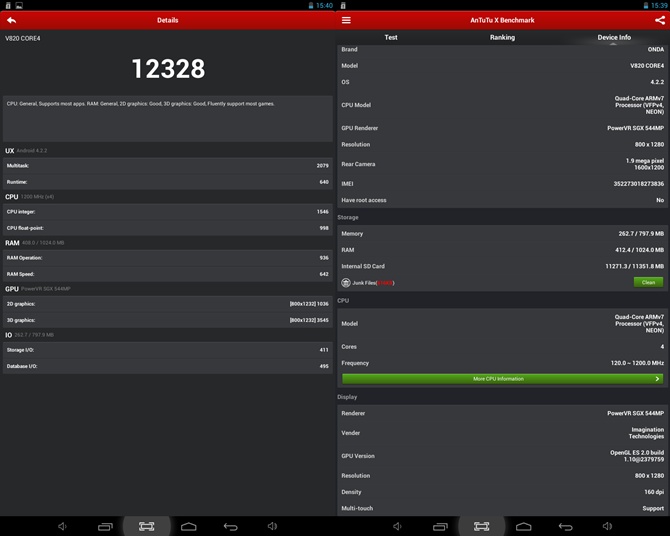Image resolution: width=670 pixels, height=536 pixels.
Task: Tap the Rear Camera row
Action: tap(502, 164)
